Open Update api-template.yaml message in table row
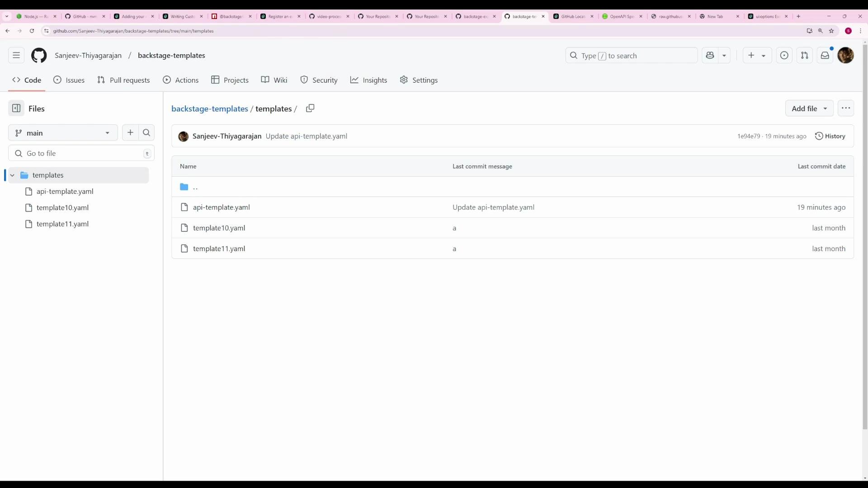Viewport: 868px width, 488px height. click(493, 207)
